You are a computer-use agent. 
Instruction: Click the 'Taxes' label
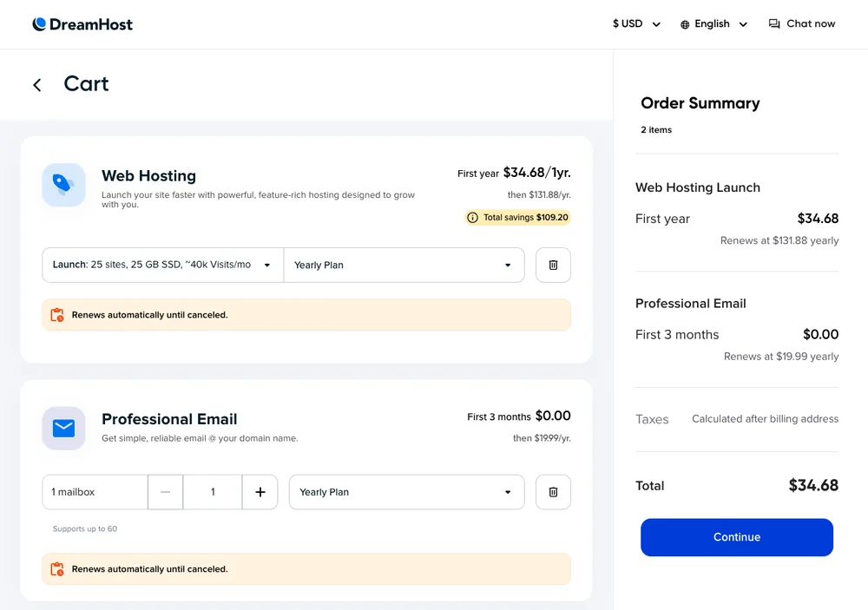[x=652, y=420]
